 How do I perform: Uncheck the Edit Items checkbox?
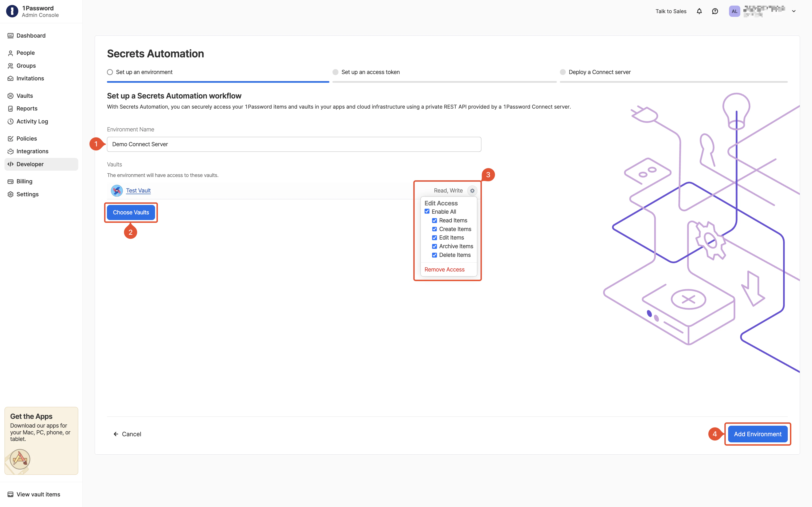coord(434,237)
